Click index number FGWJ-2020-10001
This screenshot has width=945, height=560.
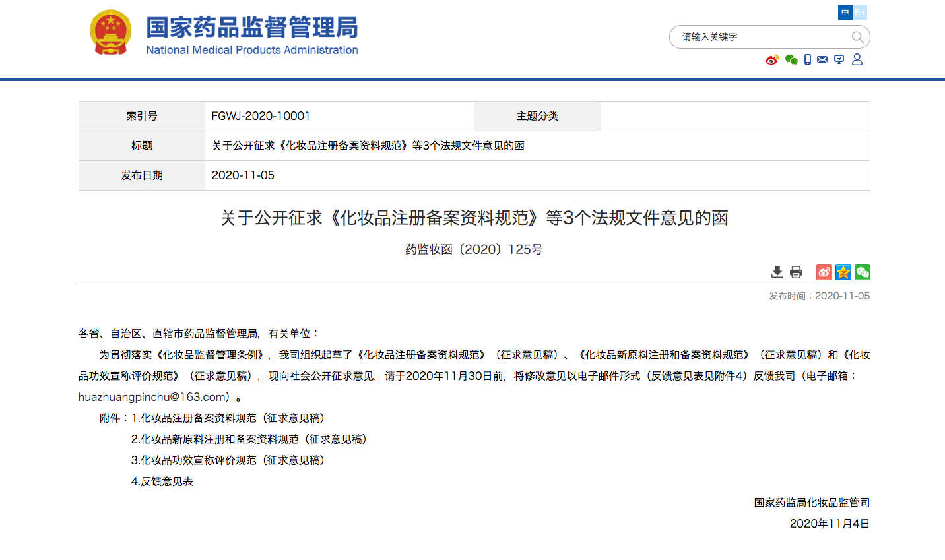pos(261,116)
